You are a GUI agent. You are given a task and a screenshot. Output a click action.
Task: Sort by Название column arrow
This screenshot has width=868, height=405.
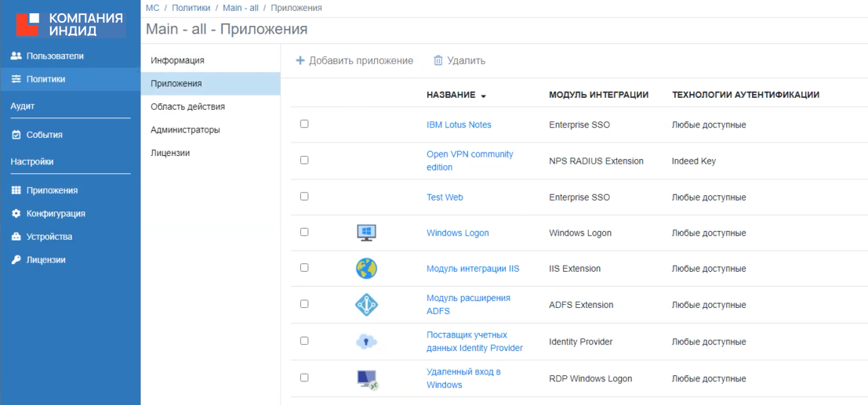(484, 96)
